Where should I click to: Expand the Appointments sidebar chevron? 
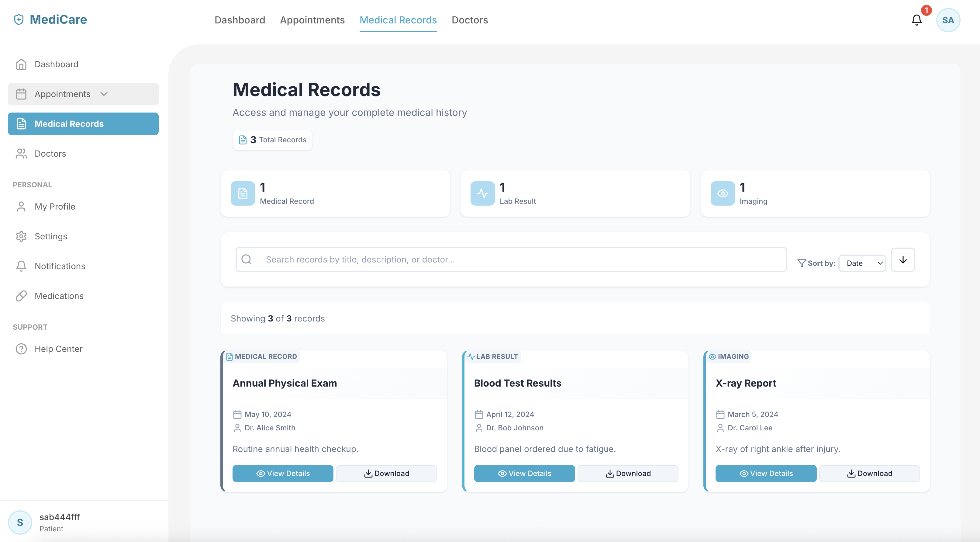[104, 94]
